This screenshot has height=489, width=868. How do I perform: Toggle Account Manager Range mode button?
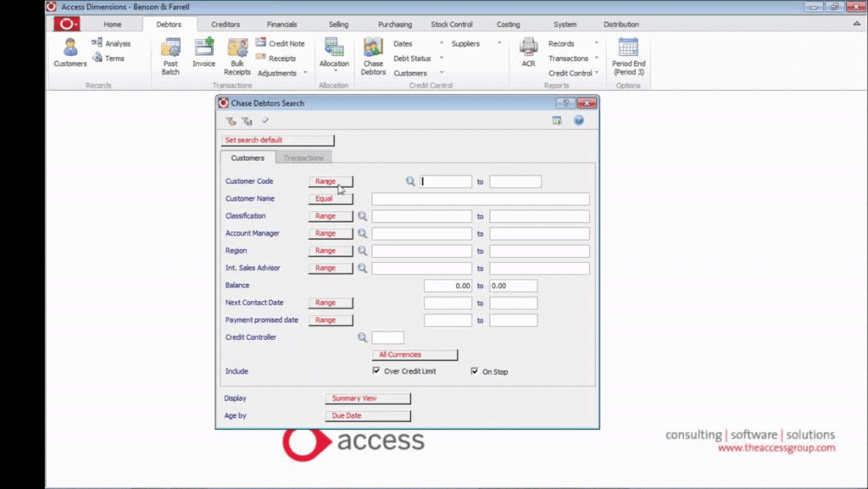331,233
